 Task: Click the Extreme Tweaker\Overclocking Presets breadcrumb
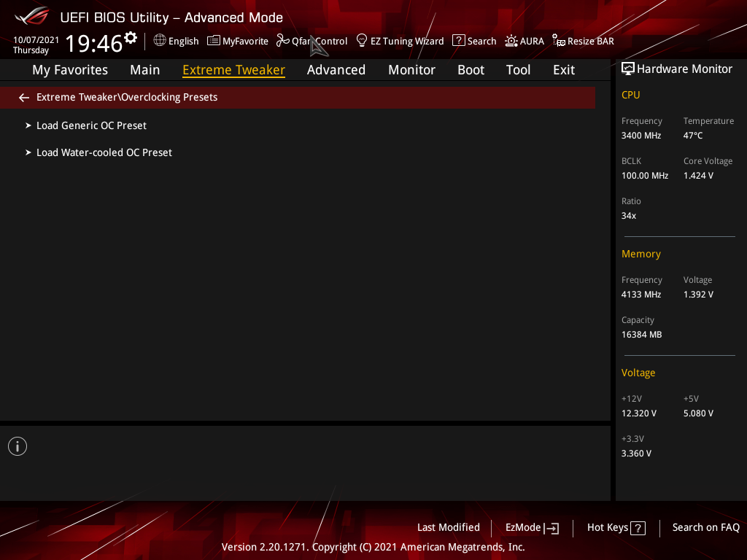click(x=127, y=97)
